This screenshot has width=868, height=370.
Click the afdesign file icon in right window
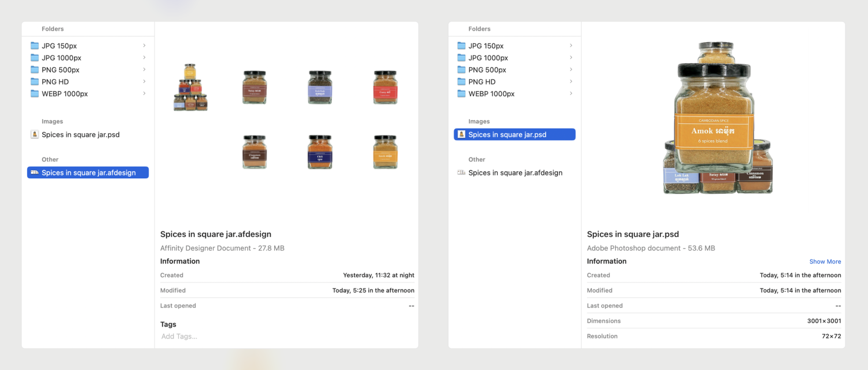(x=461, y=173)
